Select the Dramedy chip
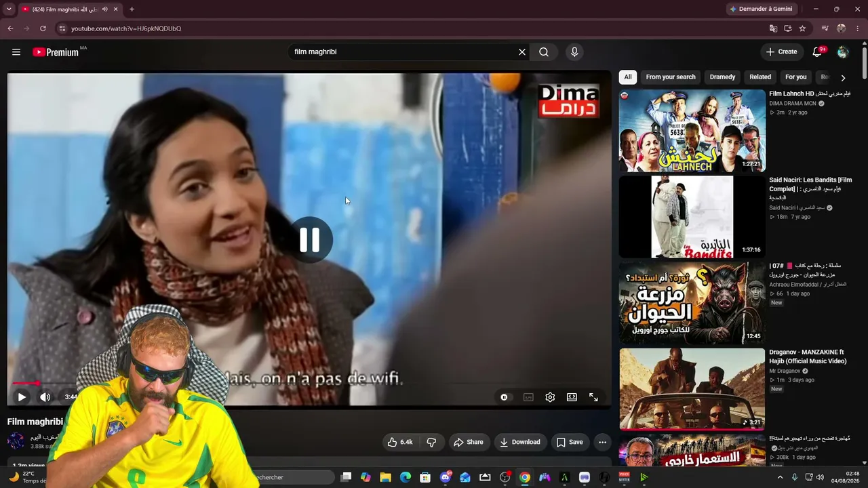 [722, 77]
